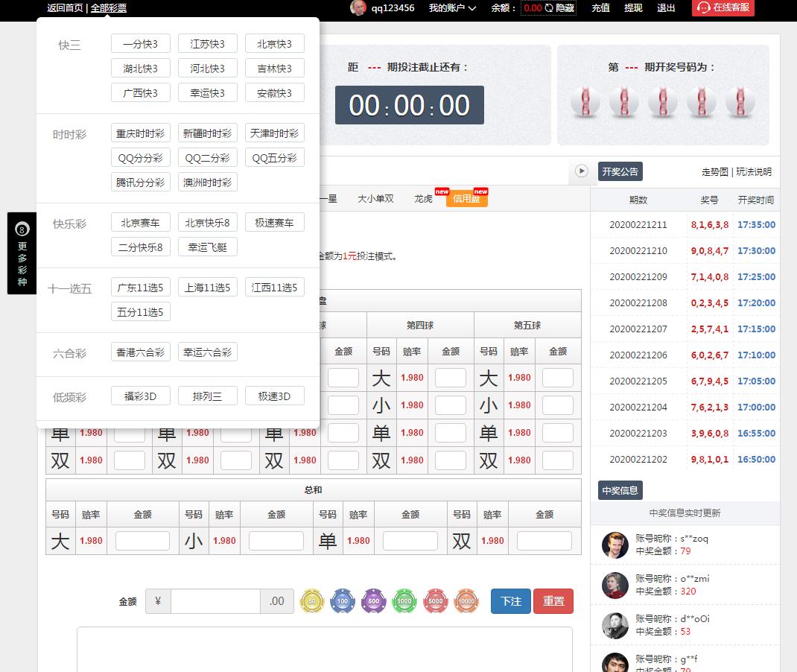This screenshot has height=672, width=797.
Task: Click the play arrow beside 开奖公告
Action: coord(582,171)
